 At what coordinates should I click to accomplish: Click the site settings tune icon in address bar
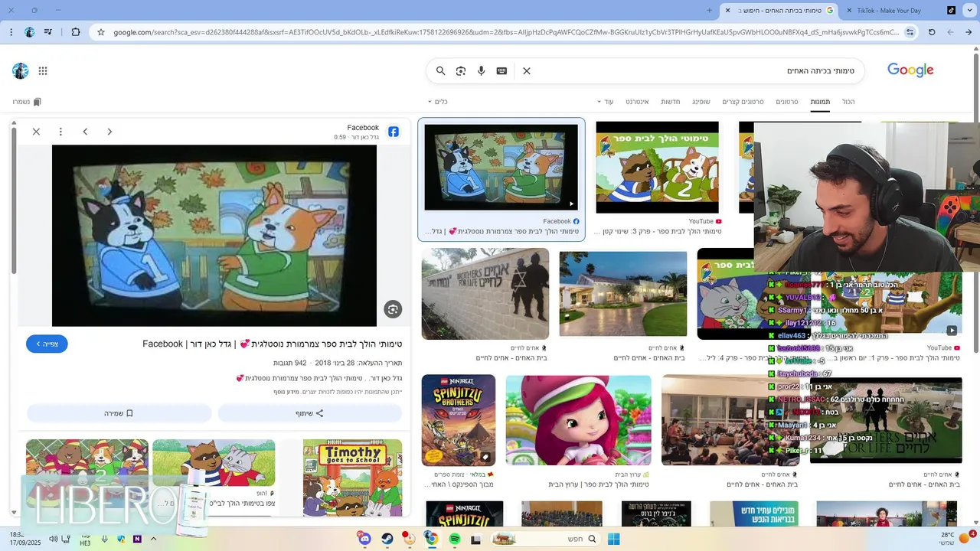(x=910, y=32)
